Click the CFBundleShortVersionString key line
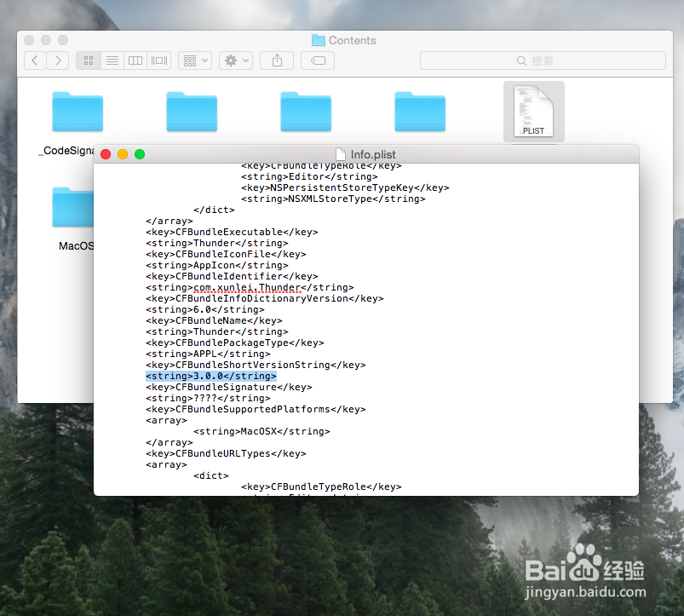 (x=256, y=365)
